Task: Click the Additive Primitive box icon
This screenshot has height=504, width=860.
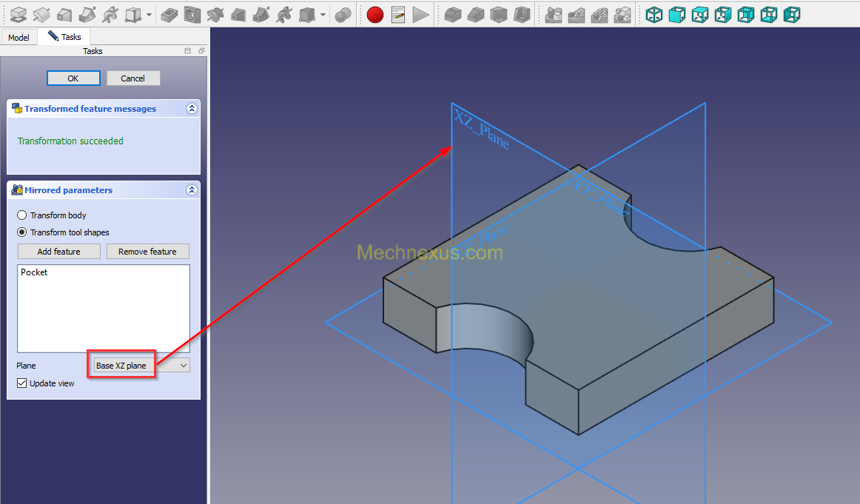Action: [x=133, y=14]
